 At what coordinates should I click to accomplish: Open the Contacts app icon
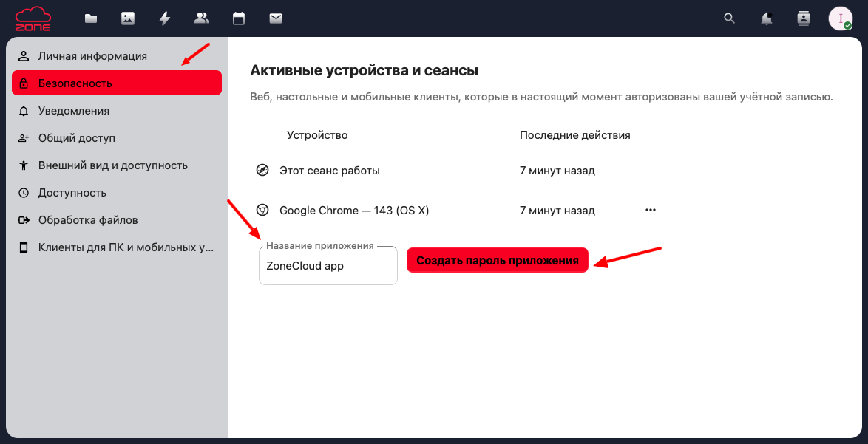[x=201, y=18]
